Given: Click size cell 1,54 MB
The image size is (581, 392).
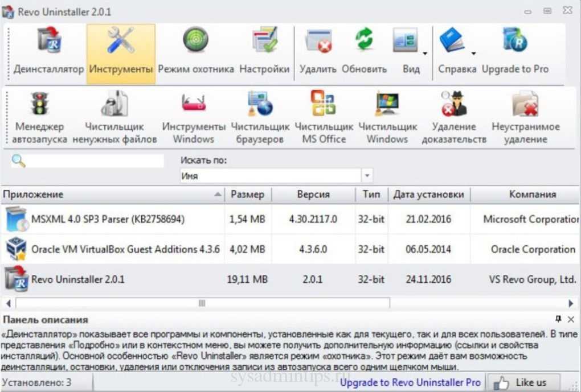Looking at the screenshot, I should click(x=247, y=219).
